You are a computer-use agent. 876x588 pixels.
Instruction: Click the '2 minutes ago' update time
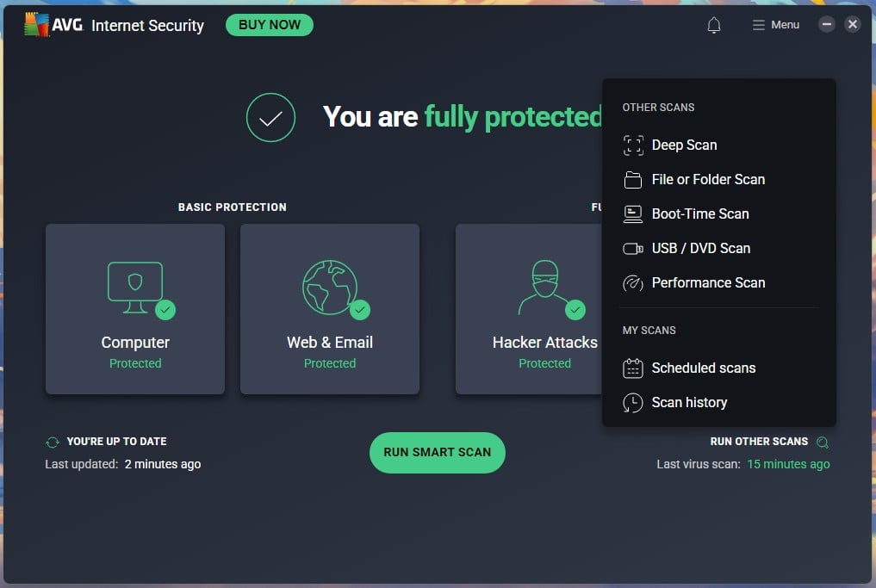[163, 465]
